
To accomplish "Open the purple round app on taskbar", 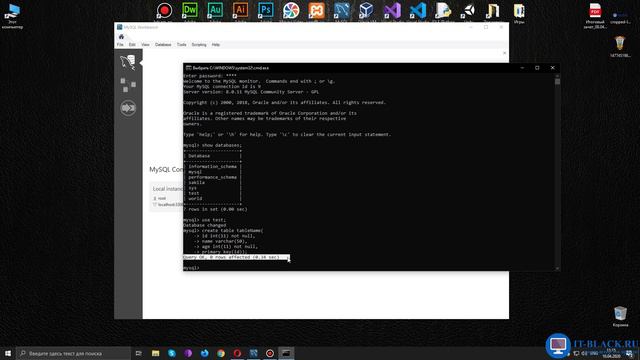I will pos(188,353).
